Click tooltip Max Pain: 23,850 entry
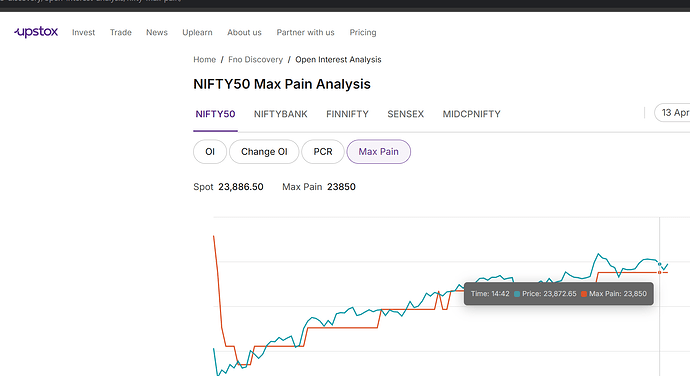The width and height of the screenshot is (690, 376). (x=614, y=294)
